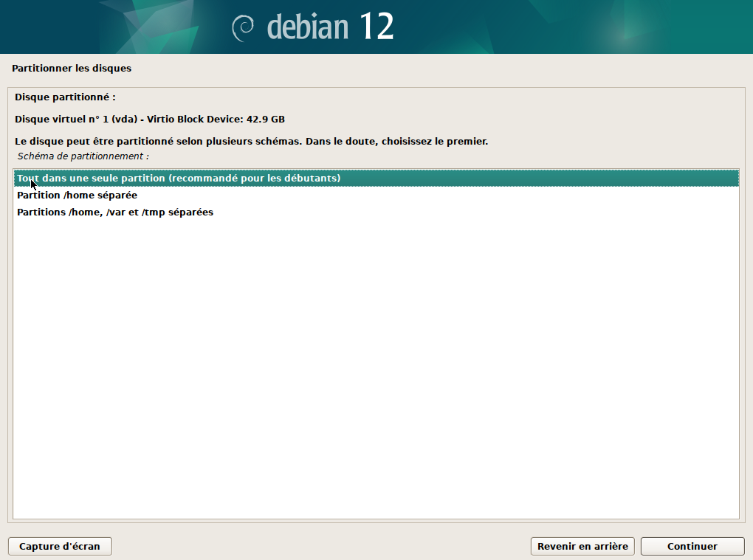
Task: Click the 'Disque virtuel n° 1 (vda)' line
Action: [150, 119]
